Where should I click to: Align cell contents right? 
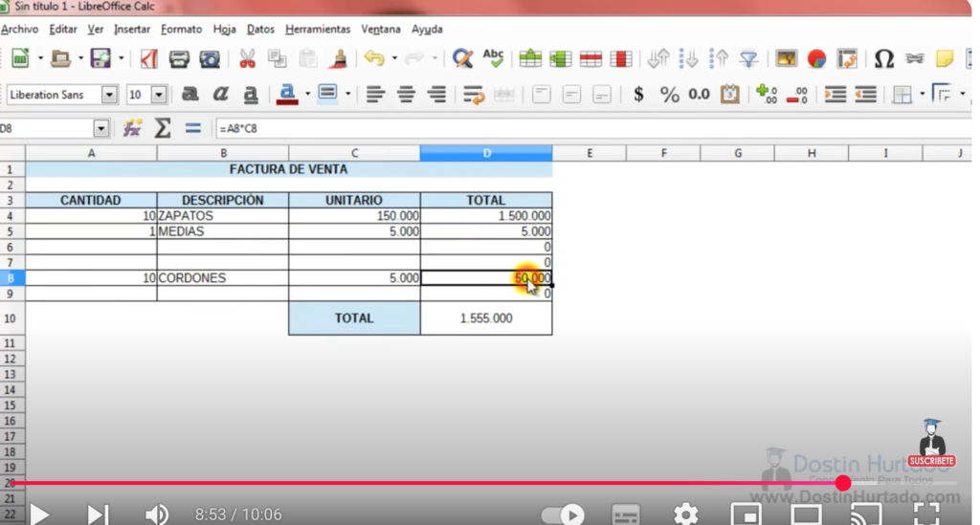coord(436,95)
